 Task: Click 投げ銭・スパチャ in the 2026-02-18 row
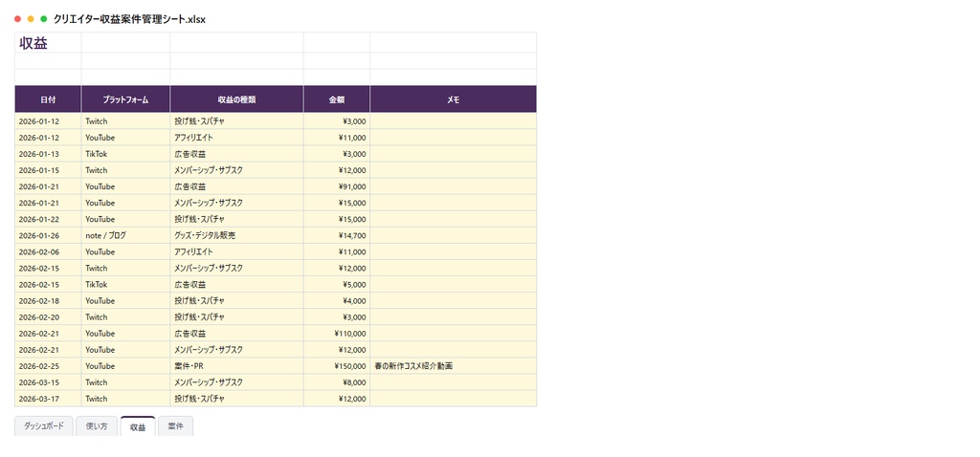(x=237, y=301)
